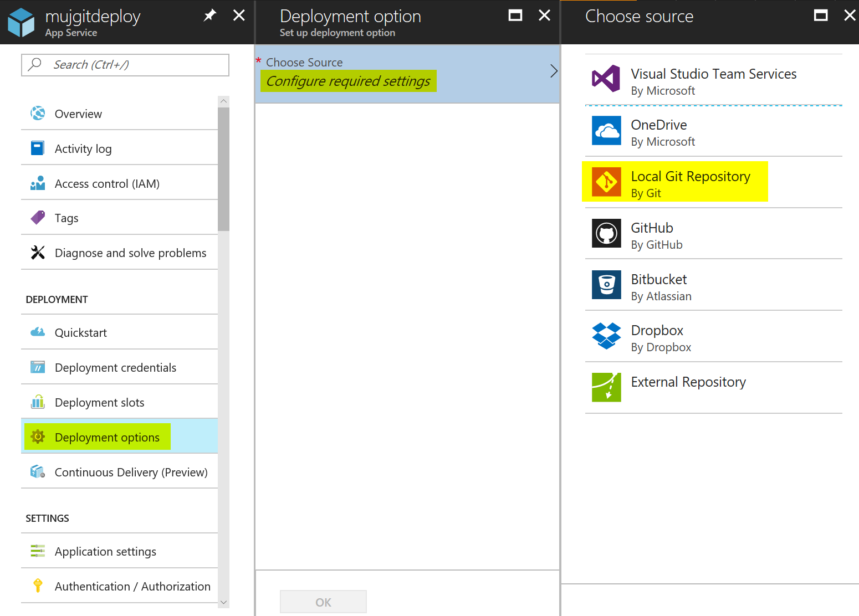This screenshot has width=859, height=616.
Task: Select the Dropbox source icon
Action: [x=606, y=336]
